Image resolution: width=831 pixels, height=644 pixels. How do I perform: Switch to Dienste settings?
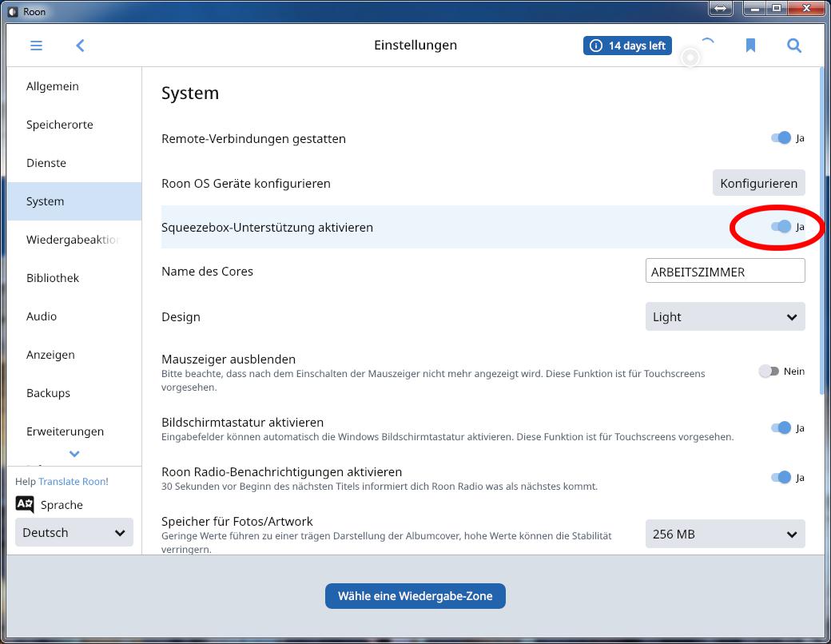[x=74, y=163]
